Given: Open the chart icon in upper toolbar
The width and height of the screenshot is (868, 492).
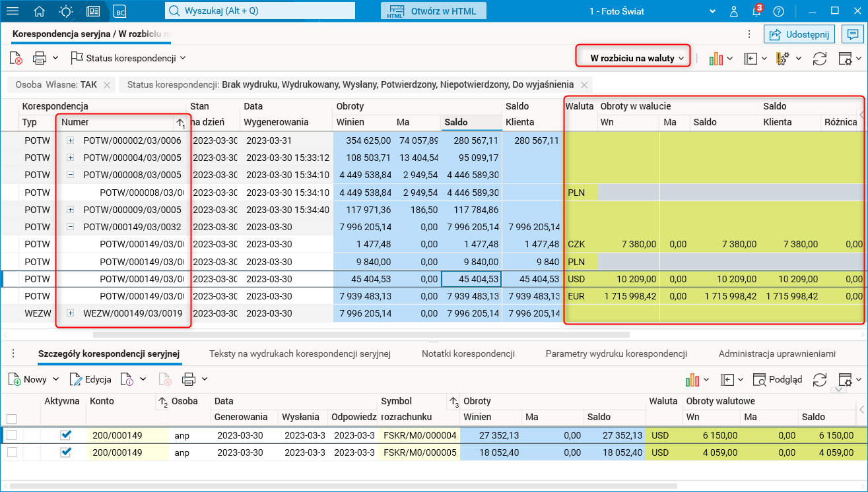Looking at the screenshot, I should point(716,58).
